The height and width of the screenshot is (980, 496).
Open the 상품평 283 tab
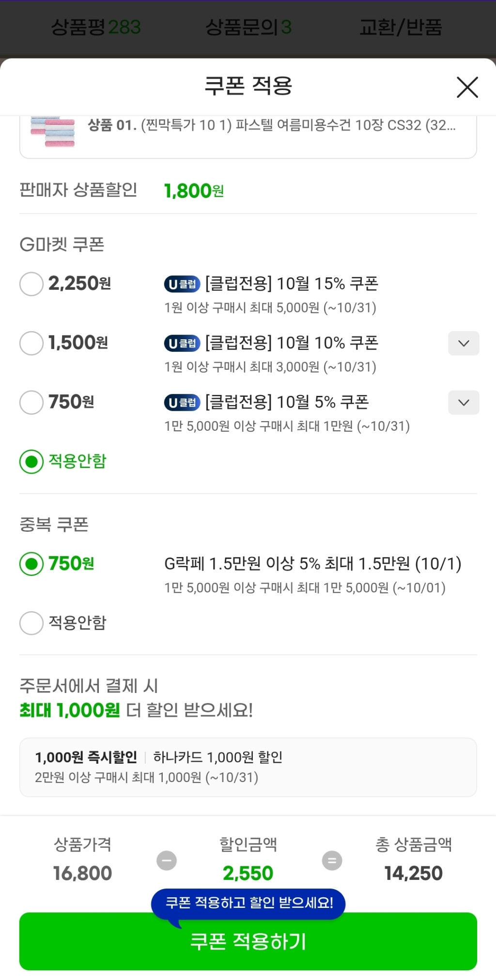click(96, 27)
